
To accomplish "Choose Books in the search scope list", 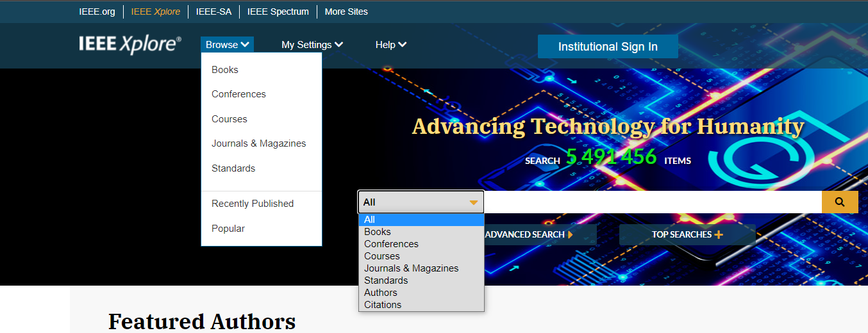I will point(421,232).
